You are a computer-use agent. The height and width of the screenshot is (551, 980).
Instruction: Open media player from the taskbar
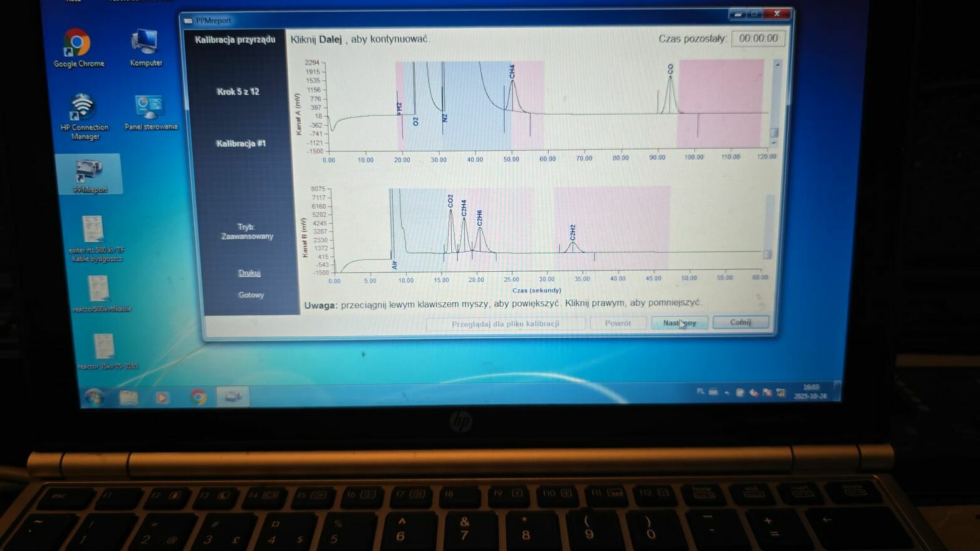[162, 397]
